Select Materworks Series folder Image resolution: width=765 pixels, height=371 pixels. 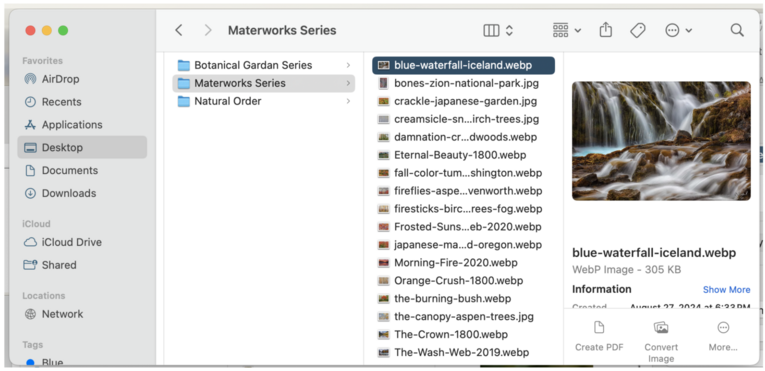click(263, 83)
